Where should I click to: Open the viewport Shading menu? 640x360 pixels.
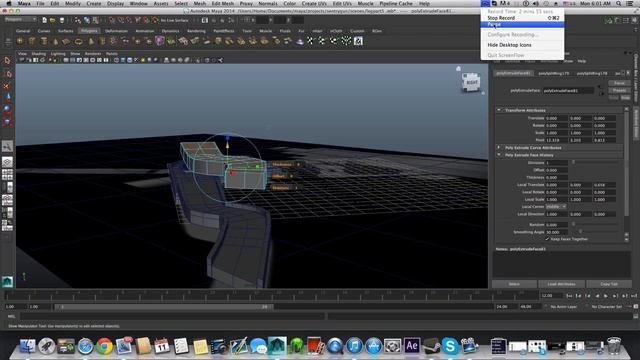39,54
